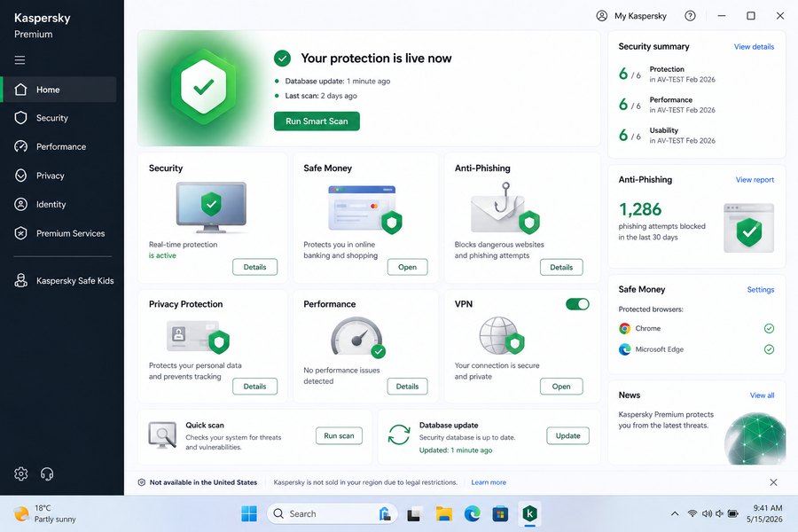Click the taskbar volume speaker icon
798x532 pixels.
coord(707,513)
